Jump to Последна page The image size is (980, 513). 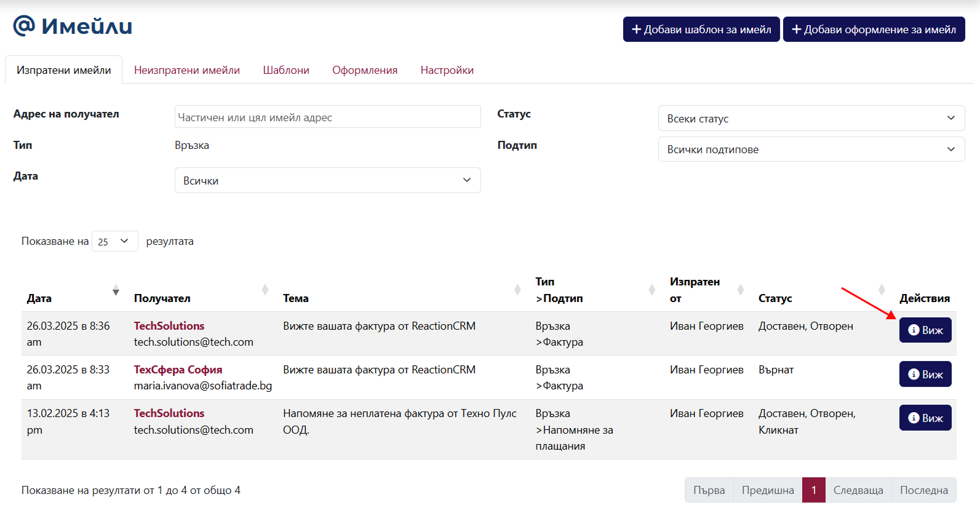click(x=924, y=490)
